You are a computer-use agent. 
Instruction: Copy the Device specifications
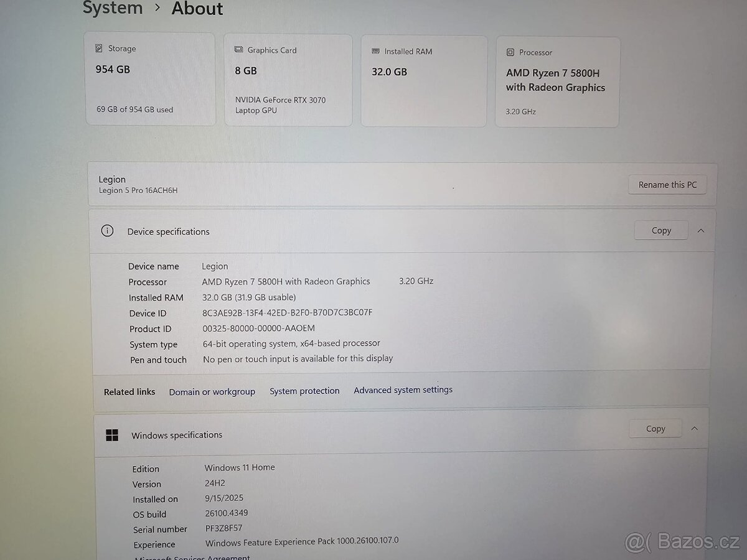[661, 230]
